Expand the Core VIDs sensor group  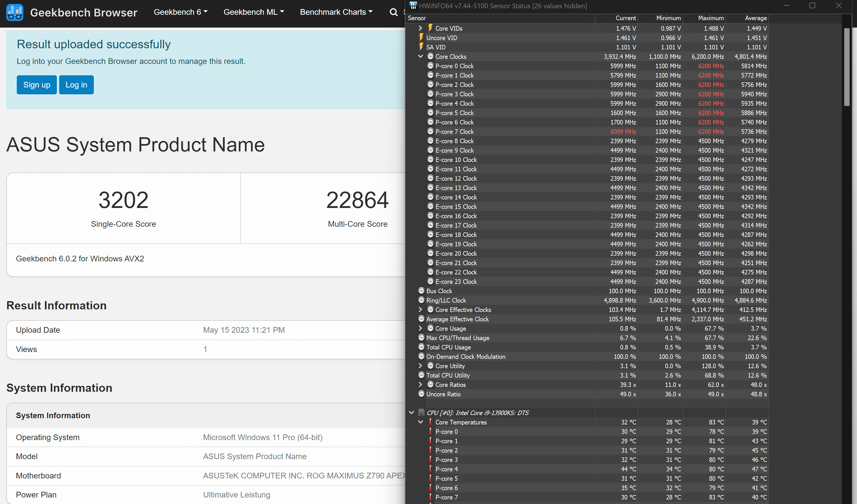point(420,28)
